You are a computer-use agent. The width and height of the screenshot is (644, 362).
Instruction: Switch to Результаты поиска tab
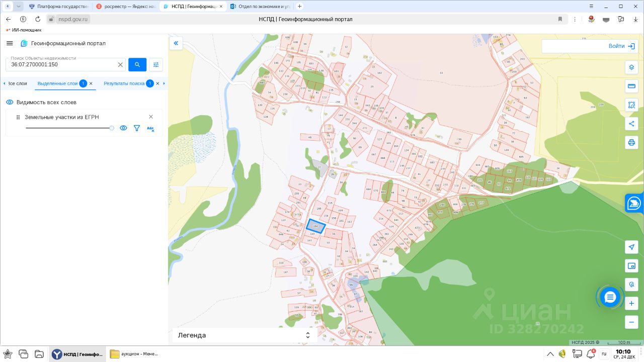pyautogui.click(x=124, y=83)
